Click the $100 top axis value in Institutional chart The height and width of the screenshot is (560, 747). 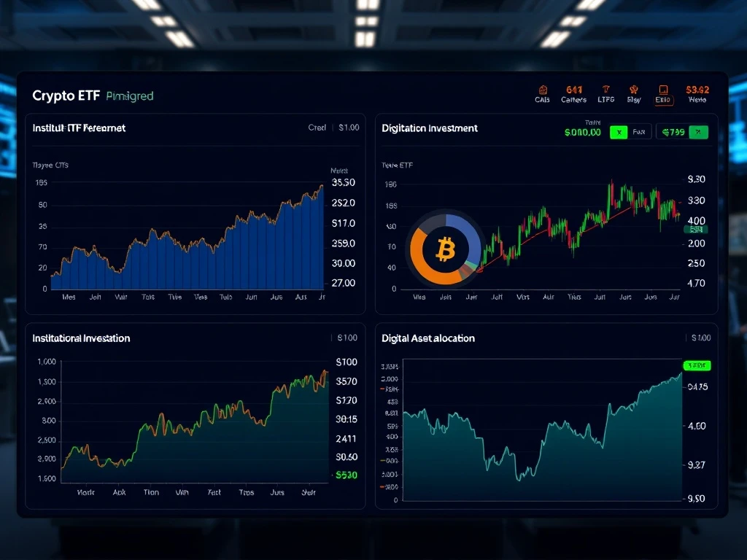click(x=347, y=362)
